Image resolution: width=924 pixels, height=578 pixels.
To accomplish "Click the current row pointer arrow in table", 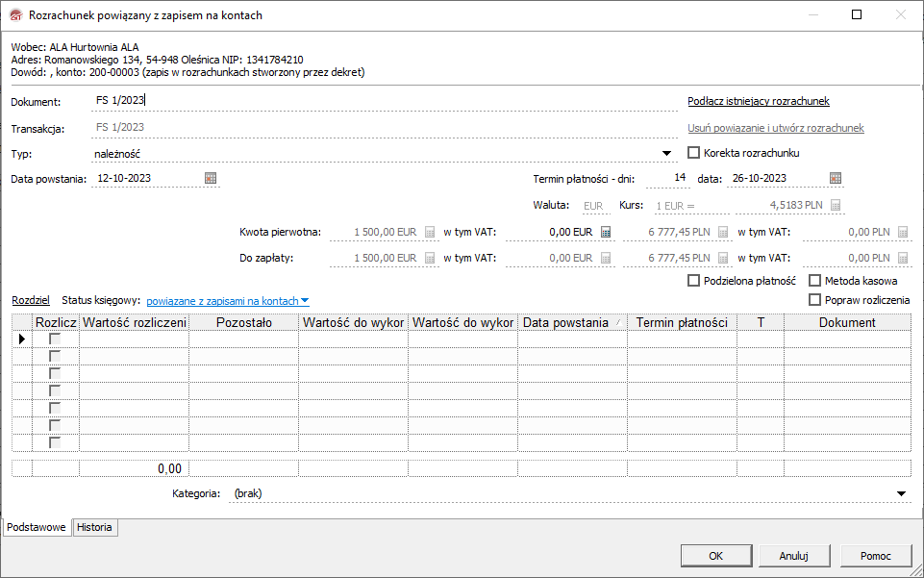I will click(22, 339).
